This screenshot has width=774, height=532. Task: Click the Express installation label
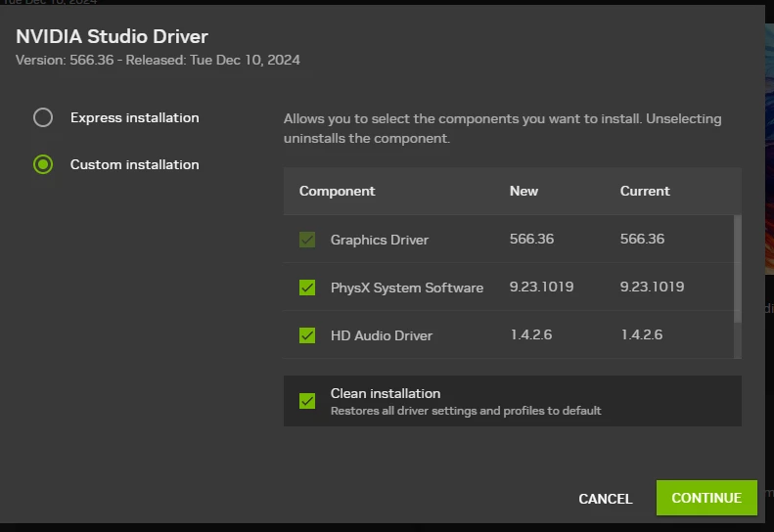tap(135, 118)
